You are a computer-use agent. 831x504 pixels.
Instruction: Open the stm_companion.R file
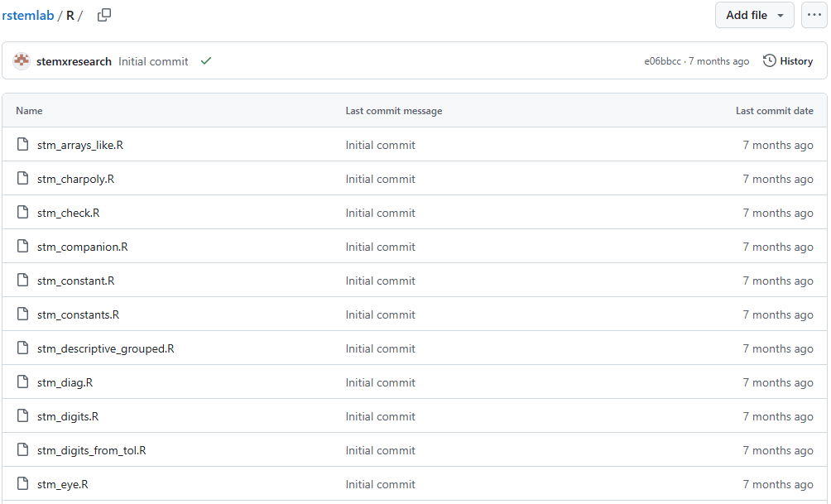tap(82, 247)
